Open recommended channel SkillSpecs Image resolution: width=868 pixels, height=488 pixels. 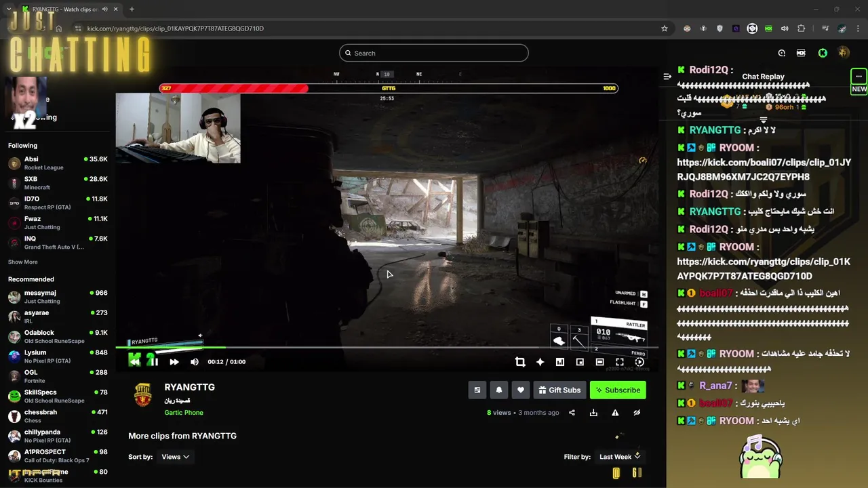click(x=58, y=396)
